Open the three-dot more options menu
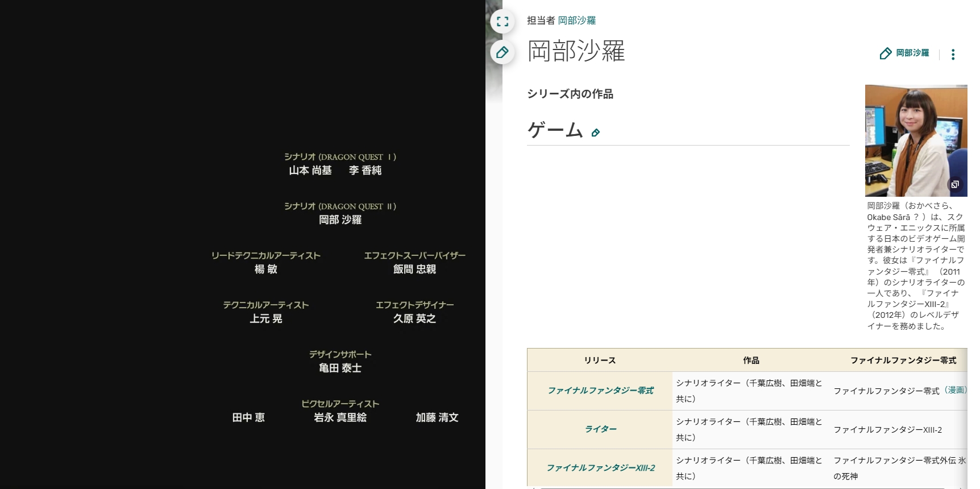 [953, 55]
